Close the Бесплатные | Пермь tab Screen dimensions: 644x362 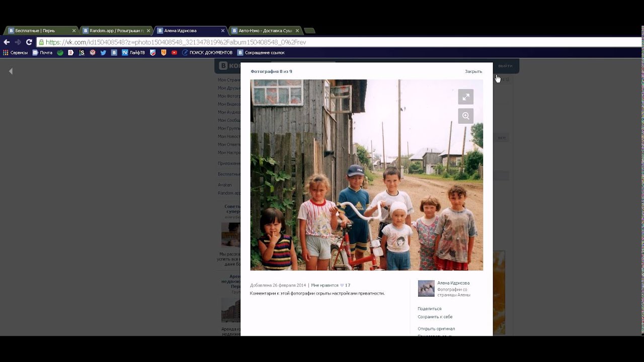[74, 31]
